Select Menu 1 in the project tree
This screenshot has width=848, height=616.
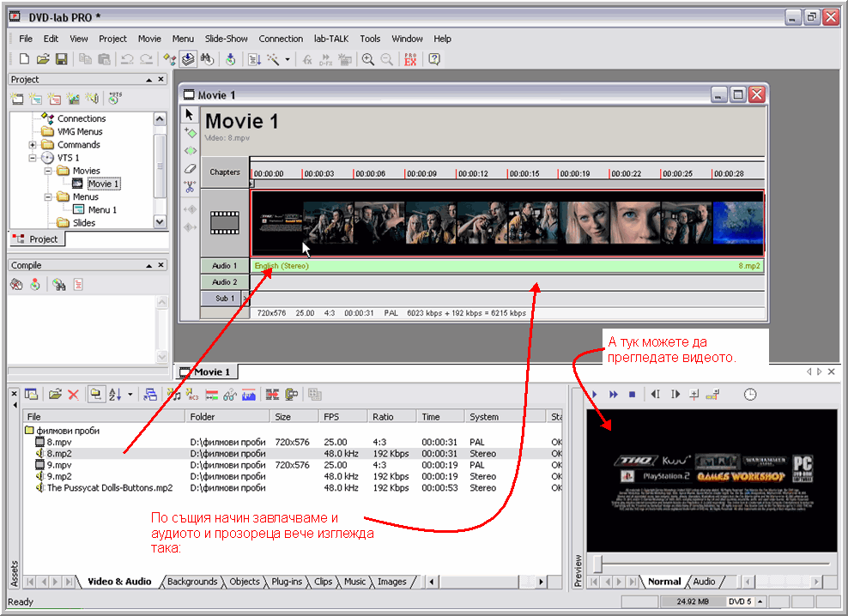102,210
